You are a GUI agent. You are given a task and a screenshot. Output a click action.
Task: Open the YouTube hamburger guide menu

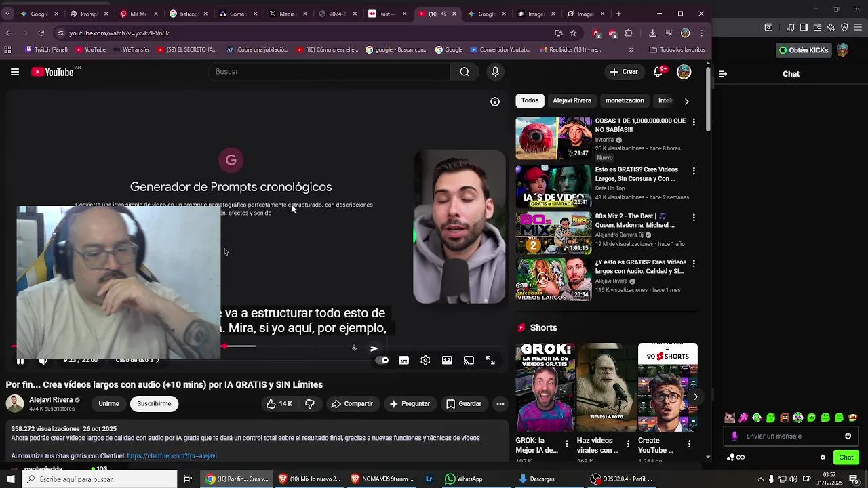[x=14, y=72]
